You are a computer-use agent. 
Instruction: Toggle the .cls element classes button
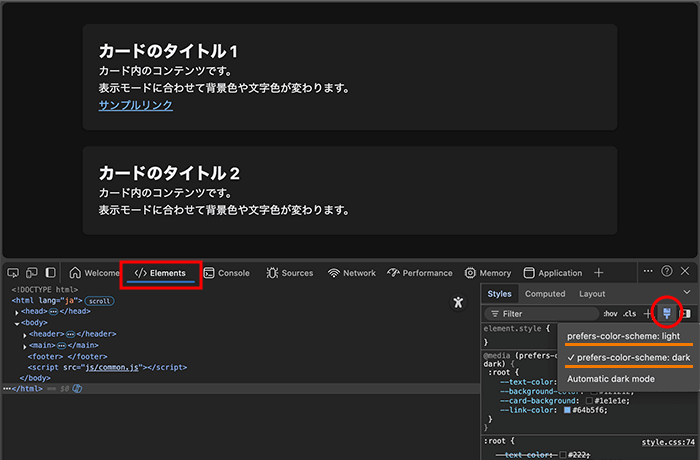(629, 314)
